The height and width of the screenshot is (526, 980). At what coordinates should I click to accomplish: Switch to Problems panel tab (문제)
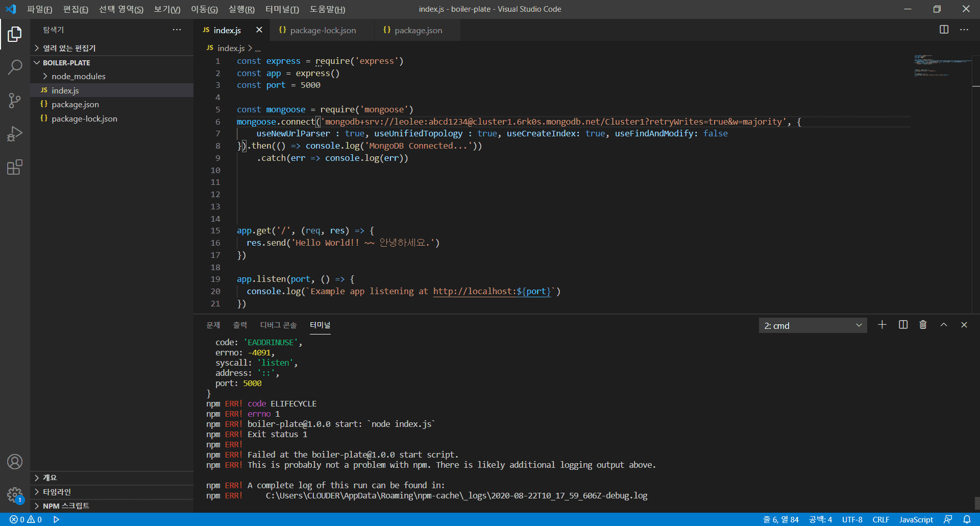tap(213, 325)
